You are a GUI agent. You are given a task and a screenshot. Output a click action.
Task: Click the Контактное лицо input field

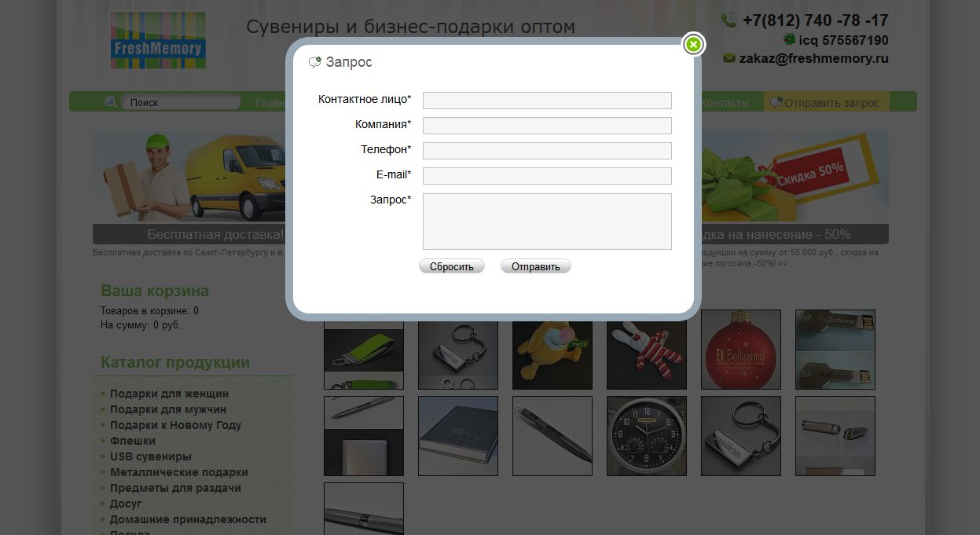pyautogui.click(x=547, y=101)
